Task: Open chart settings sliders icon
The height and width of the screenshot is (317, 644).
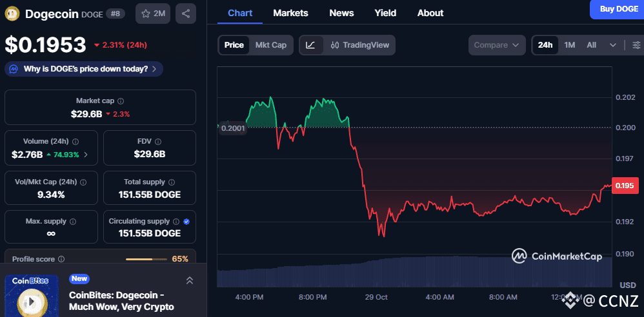Action: pyautogui.click(x=636, y=45)
